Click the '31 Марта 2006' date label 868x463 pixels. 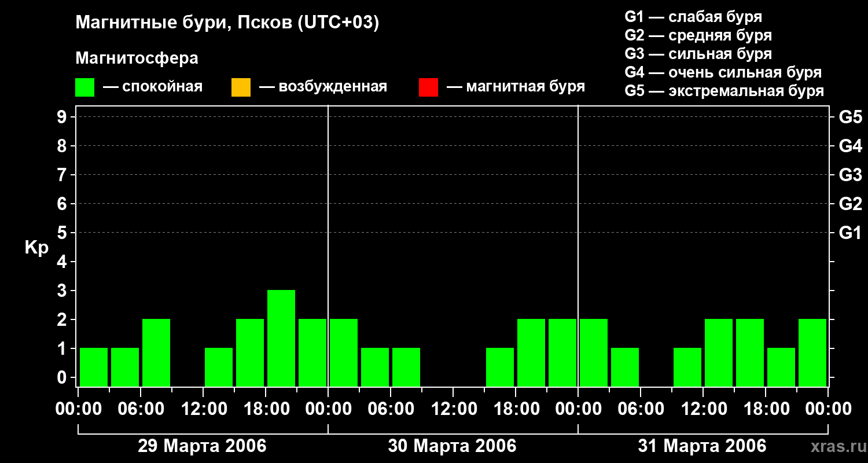[x=702, y=446]
